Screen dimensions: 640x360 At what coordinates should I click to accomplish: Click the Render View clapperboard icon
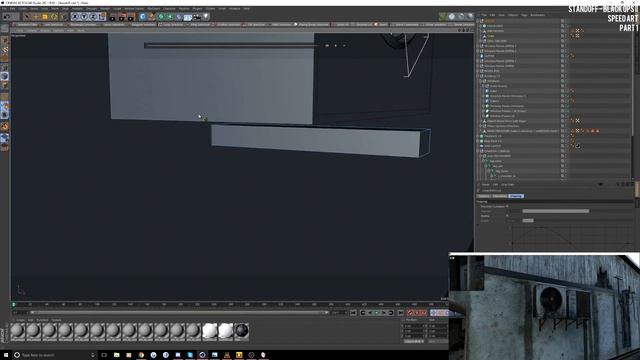113,17
